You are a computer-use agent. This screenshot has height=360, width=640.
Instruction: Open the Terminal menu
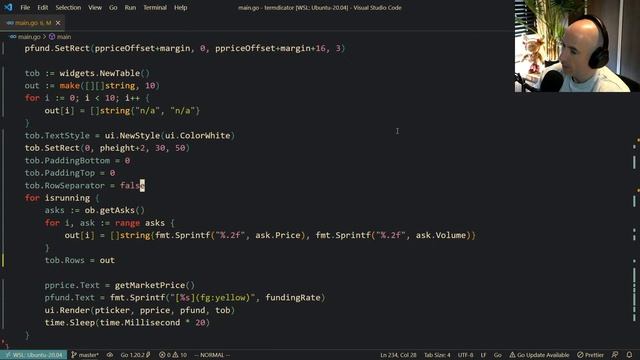pos(155,7)
